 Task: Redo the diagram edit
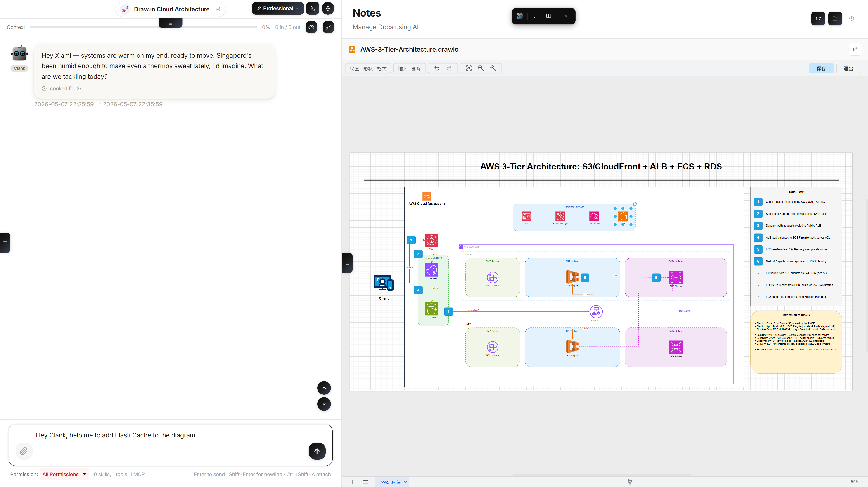pyautogui.click(x=449, y=69)
